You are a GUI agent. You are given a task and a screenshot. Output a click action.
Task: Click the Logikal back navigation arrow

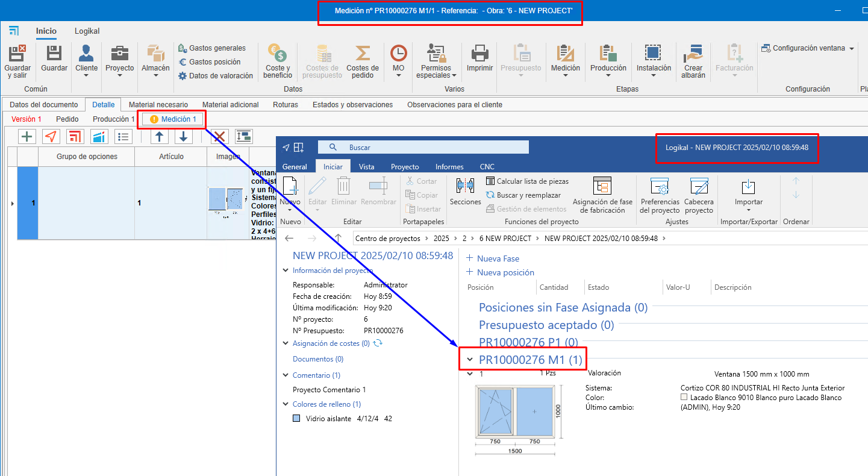(289, 239)
